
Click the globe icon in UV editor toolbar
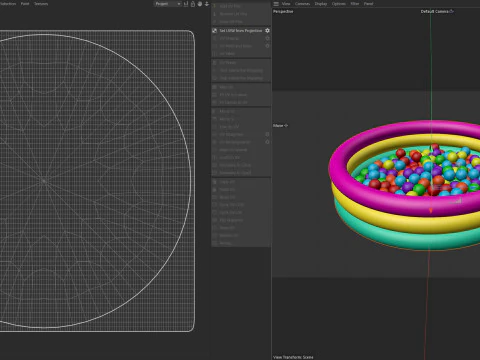coord(200,4)
